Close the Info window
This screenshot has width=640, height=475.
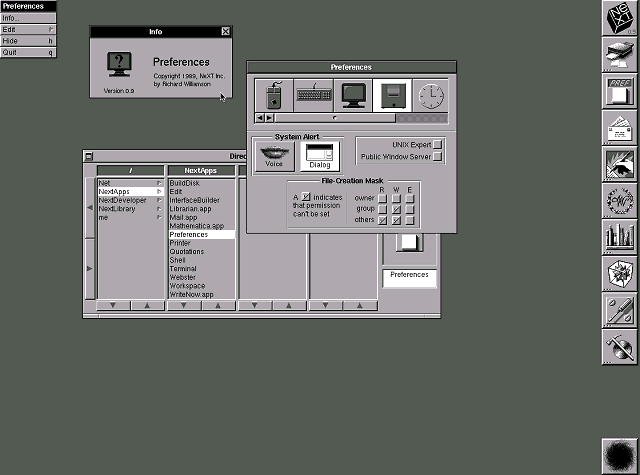[225, 31]
